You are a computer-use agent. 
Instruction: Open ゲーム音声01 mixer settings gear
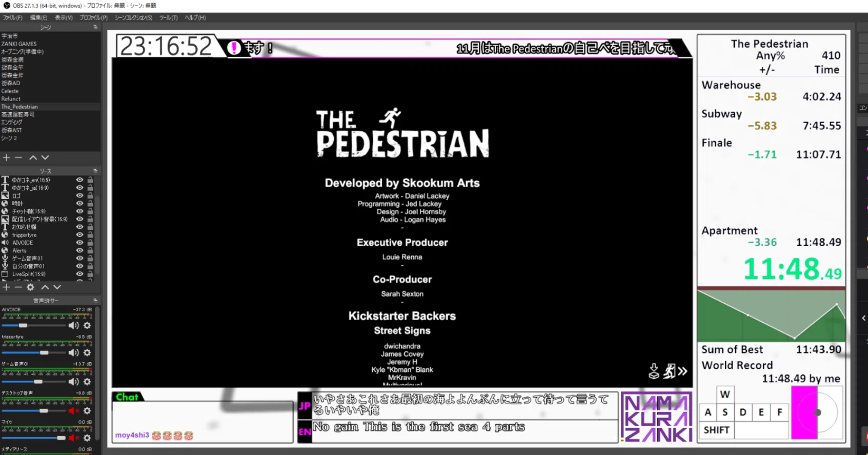[x=87, y=382]
